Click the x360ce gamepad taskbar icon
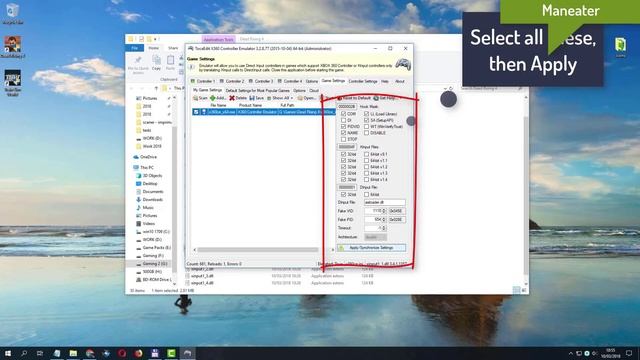Viewport: 640px width, 360px height. click(187, 353)
